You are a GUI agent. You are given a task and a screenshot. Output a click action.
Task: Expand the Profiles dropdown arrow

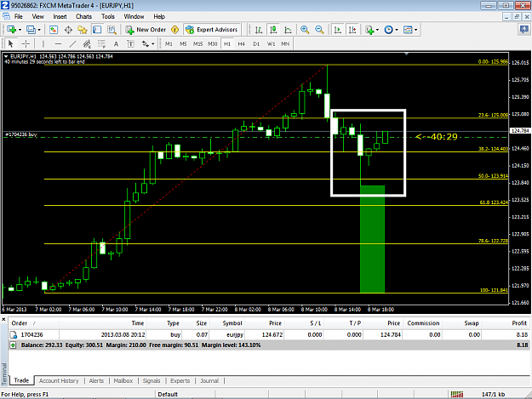click(x=39, y=30)
